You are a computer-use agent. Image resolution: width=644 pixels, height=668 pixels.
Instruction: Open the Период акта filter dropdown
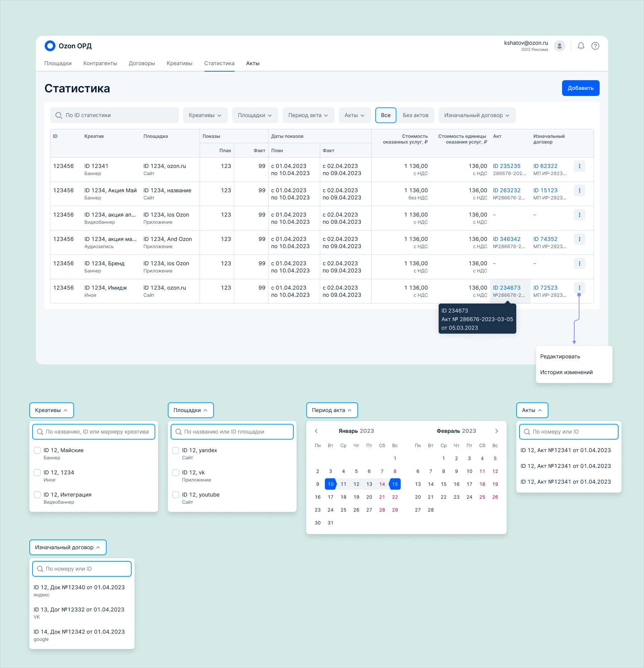click(x=308, y=115)
